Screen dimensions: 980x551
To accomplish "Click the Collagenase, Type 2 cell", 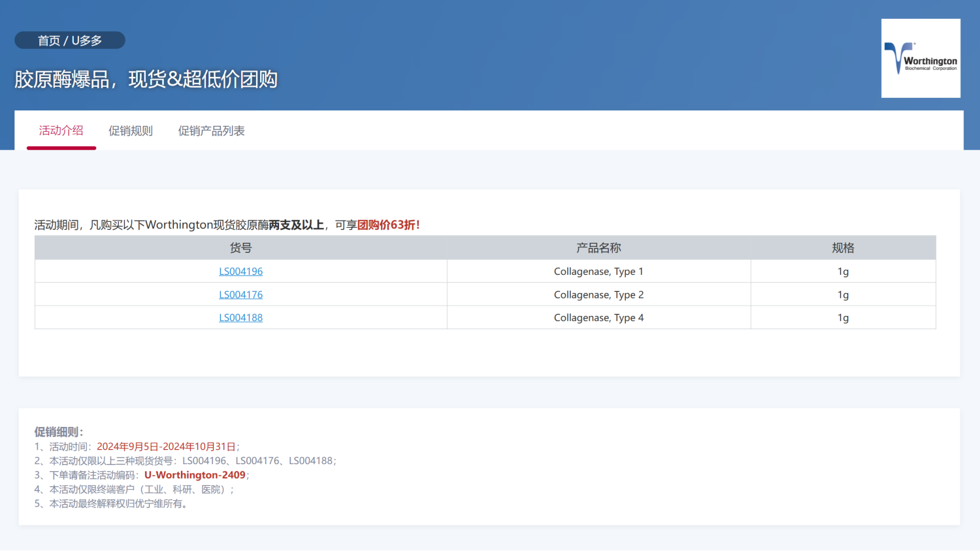I will click(599, 295).
